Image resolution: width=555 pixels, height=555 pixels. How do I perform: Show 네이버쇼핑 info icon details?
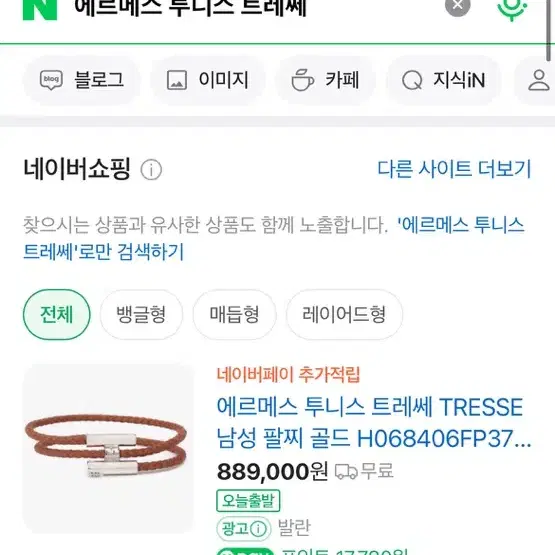coord(151,170)
